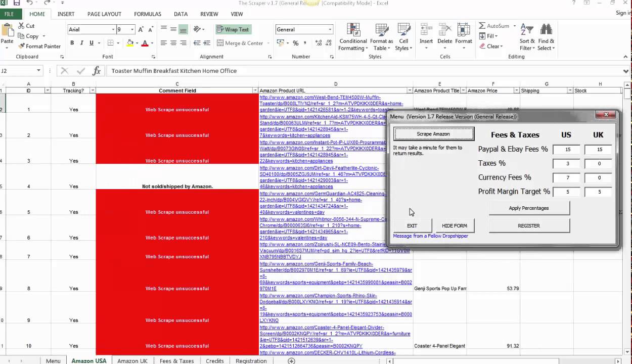The width and height of the screenshot is (632, 364).
Task: Click the REGISTER button
Action: pos(529,225)
